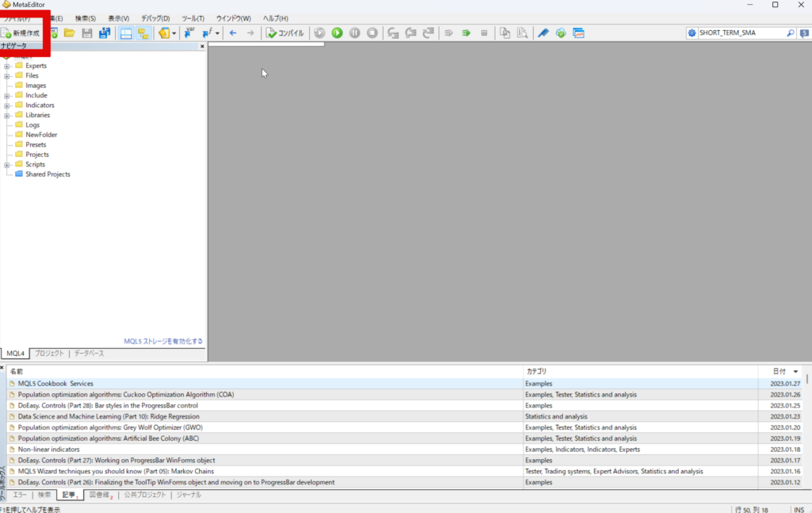
Task: Start profiling with the green striped arrow icon
Action: point(466,33)
